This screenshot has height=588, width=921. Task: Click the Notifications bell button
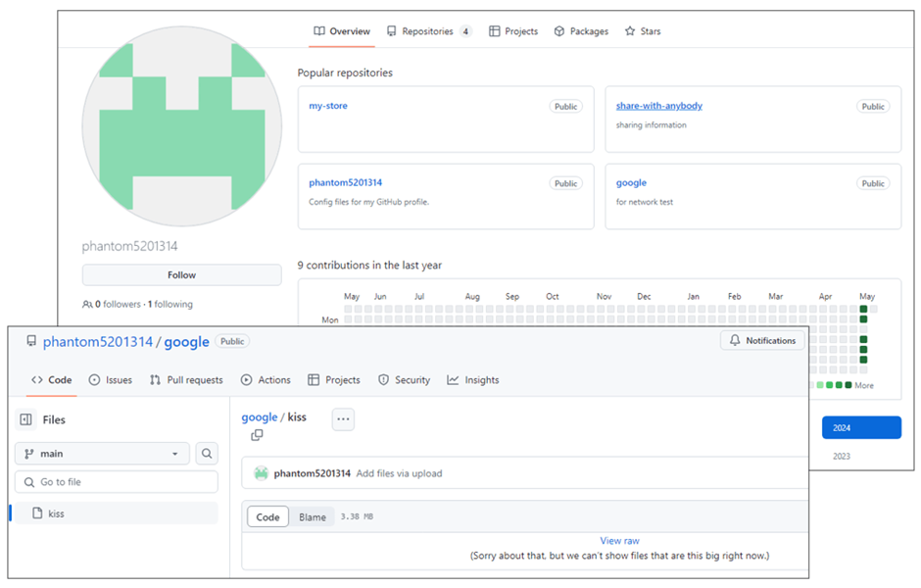(x=762, y=341)
